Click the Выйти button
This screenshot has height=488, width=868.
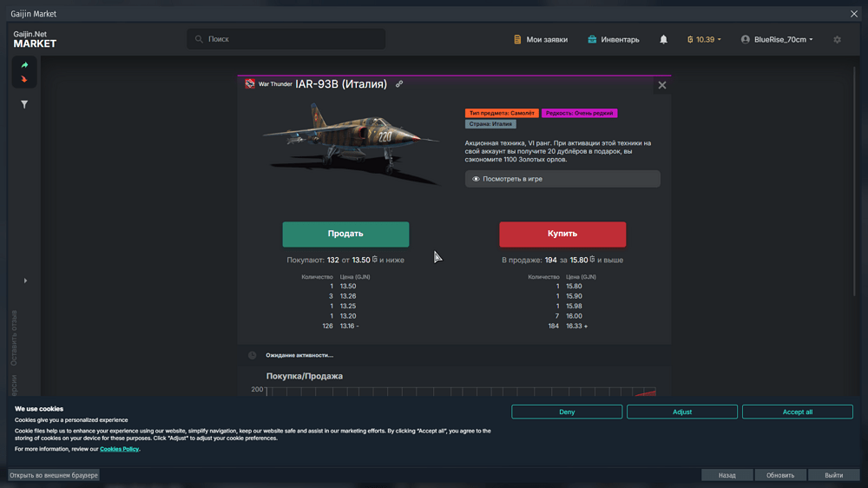[x=833, y=475]
